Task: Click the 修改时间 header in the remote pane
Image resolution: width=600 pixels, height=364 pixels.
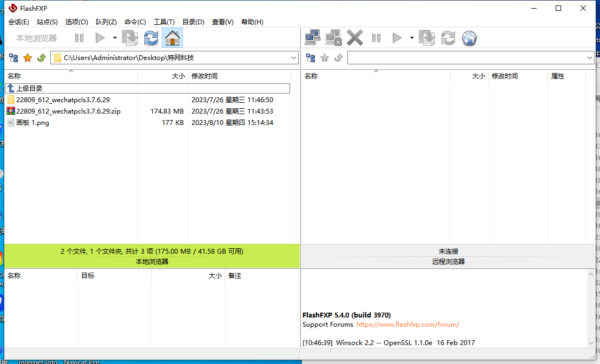Action: pos(518,76)
